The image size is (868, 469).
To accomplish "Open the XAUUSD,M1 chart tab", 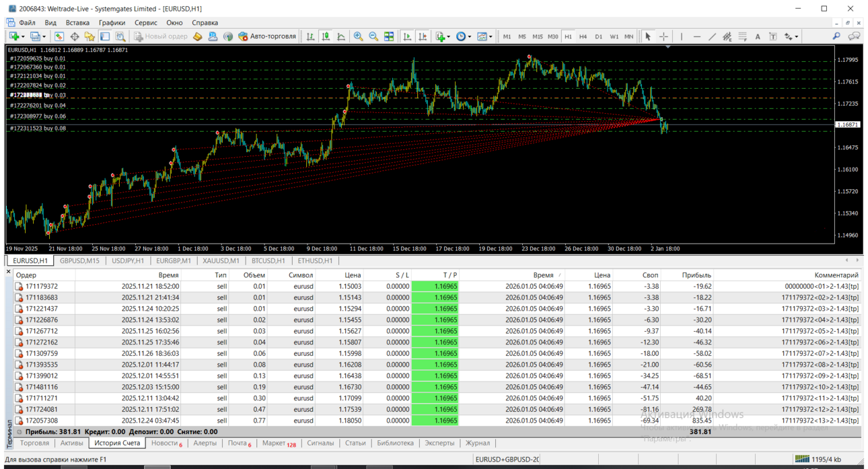I will pyautogui.click(x=221, y=260).
